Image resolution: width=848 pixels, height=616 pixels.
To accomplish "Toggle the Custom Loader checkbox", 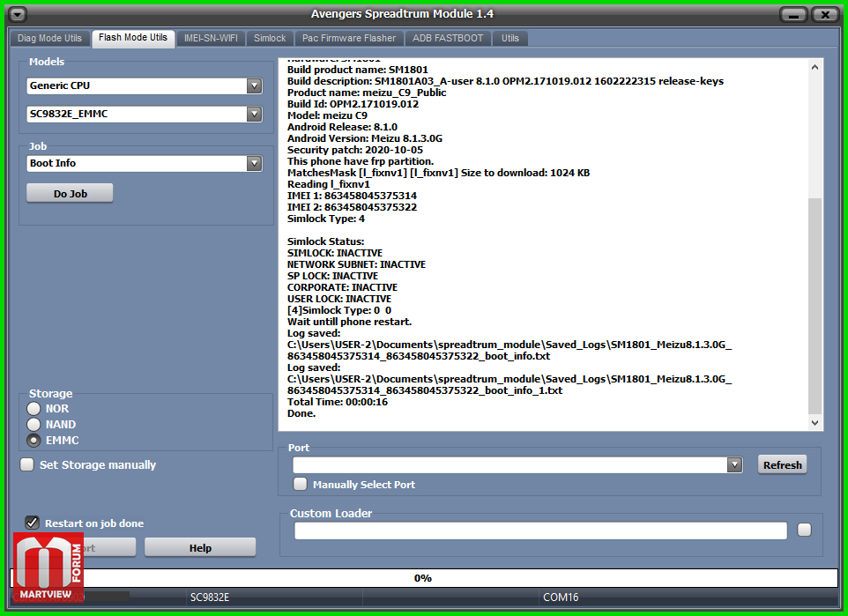I will pos(804,530).
